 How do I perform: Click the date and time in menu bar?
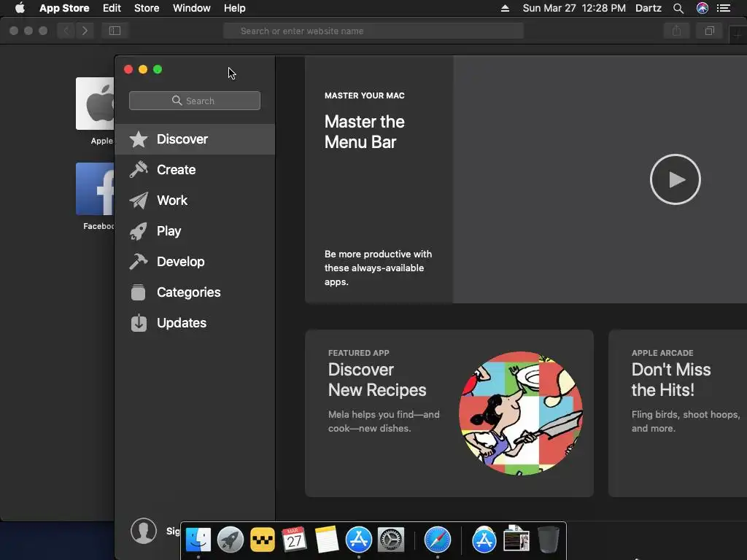[574, 8]
